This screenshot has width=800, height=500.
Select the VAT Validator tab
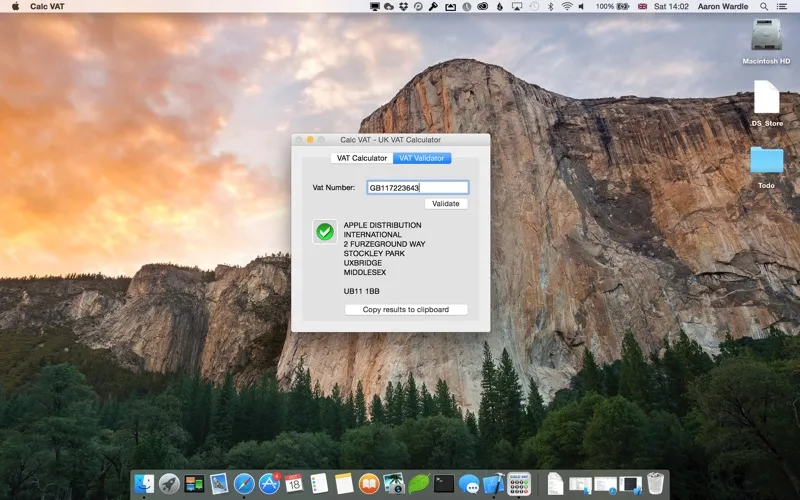(x=422, y=158)
